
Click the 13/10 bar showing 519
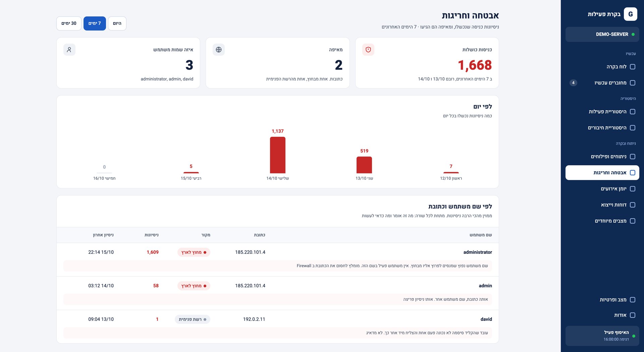click(364, 165)
